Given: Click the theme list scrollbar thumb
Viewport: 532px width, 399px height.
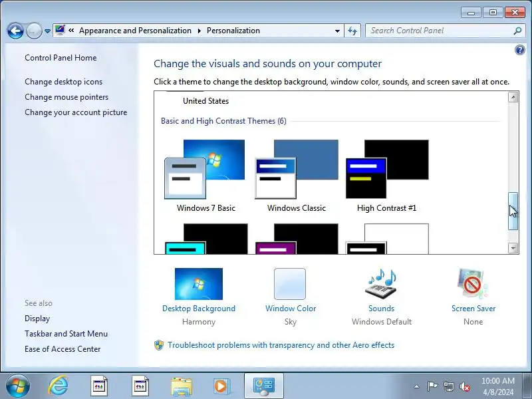Looking at the screenshot, I should pyautogui.click(x=513, y=211).
